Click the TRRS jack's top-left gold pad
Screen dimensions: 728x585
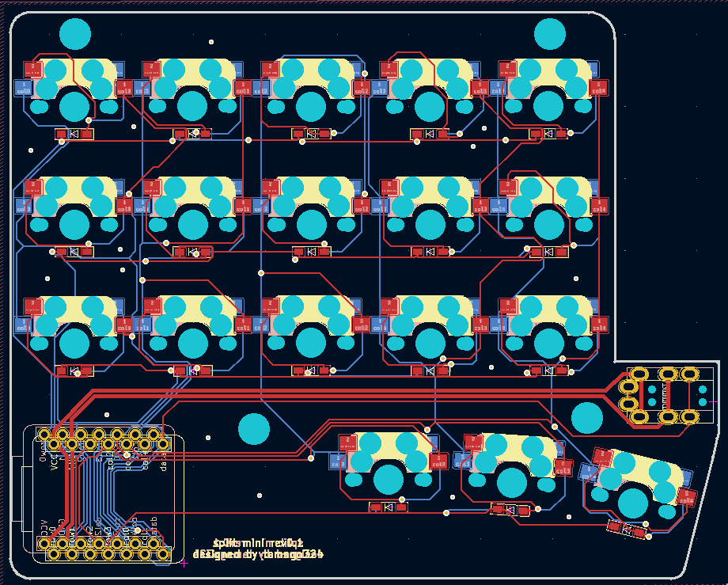coord(639,374)
